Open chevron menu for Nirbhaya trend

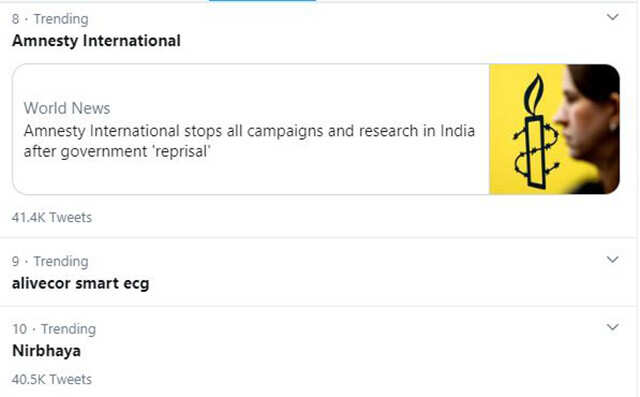[x=613, y=327]
